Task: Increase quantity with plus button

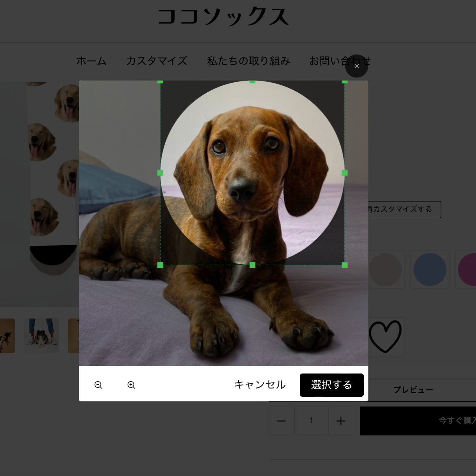Action: click(341, 421)
